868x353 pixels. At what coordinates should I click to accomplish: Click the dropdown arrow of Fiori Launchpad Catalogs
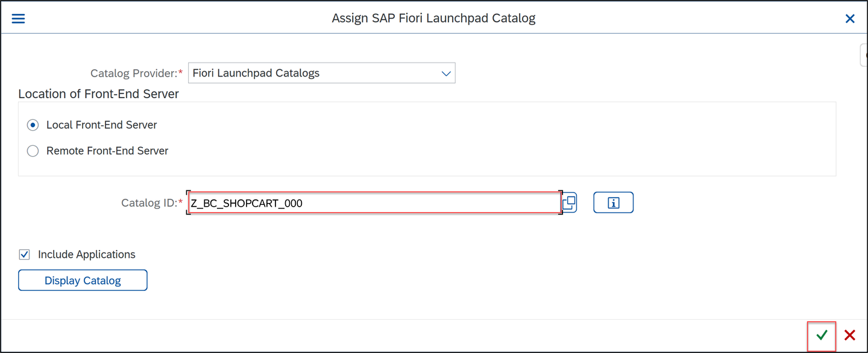tap(446, 73)
